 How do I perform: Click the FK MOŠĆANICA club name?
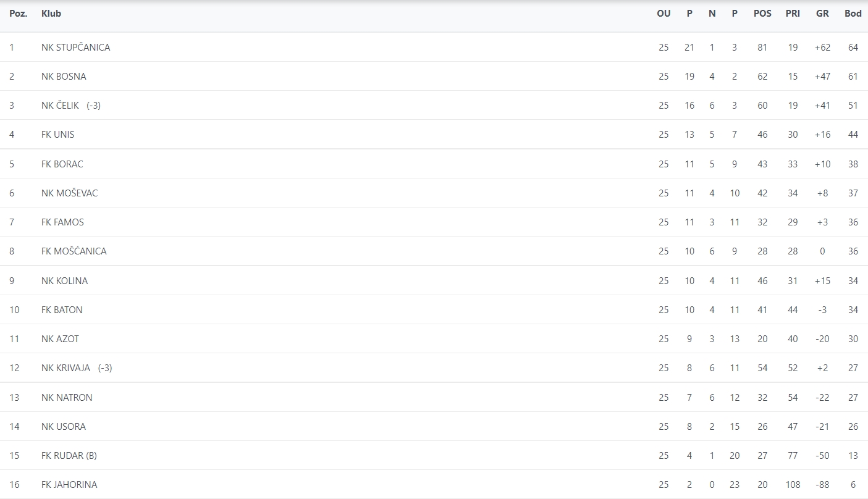[x=74, y=251]
